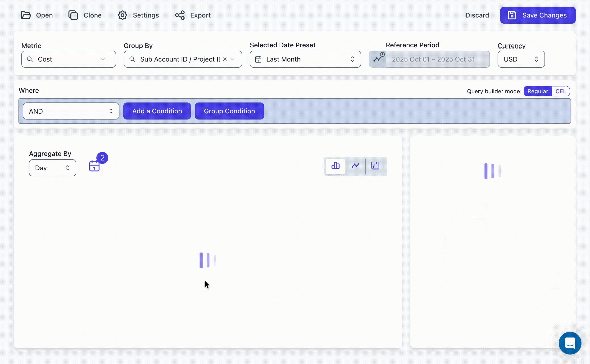Select the bar chart view icon
This screenshot has height=364, width=590.
(x=335, y=166)
